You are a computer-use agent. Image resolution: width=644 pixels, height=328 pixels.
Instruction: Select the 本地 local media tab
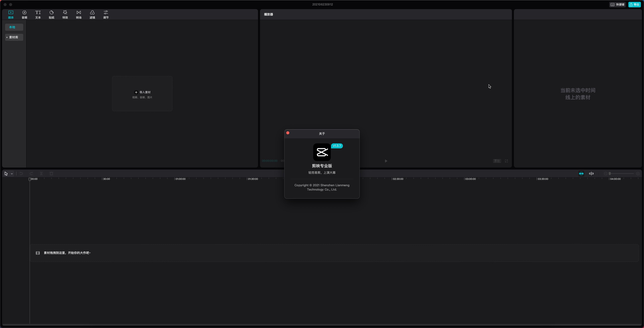(14, 27)
